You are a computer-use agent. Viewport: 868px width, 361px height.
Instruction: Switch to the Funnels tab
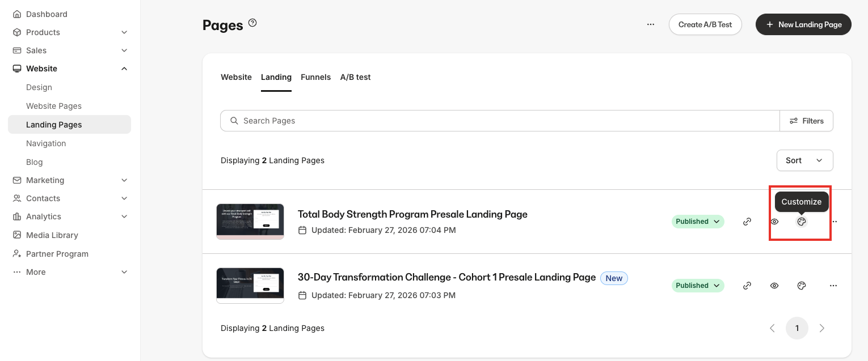point(315,77)
